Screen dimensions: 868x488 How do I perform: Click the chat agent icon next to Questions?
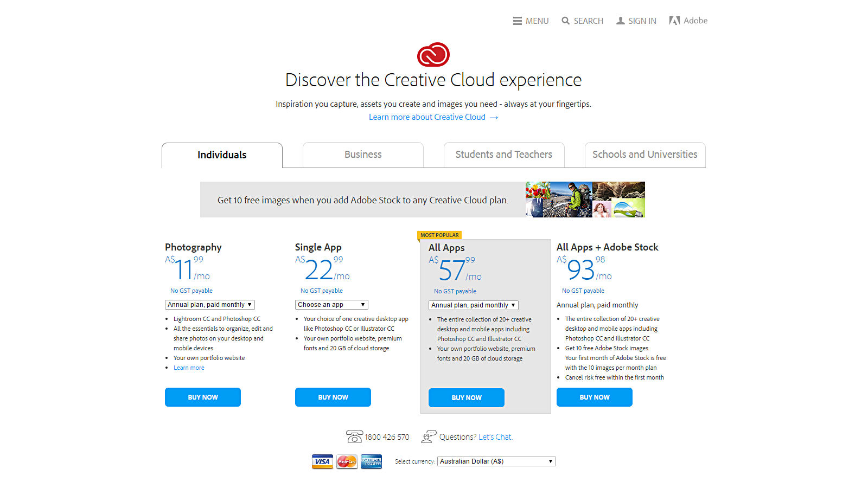pyautogui.click(x=429, y=436)
